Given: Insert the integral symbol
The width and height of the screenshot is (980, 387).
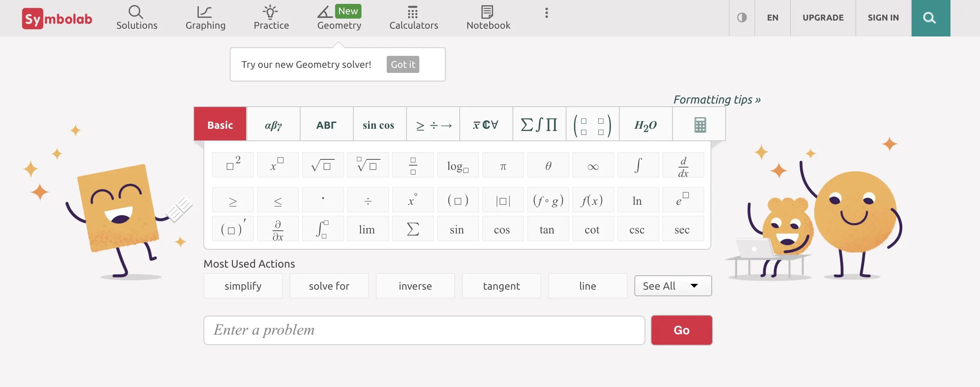Looking at the screenshot, I should tap(638, 165).
